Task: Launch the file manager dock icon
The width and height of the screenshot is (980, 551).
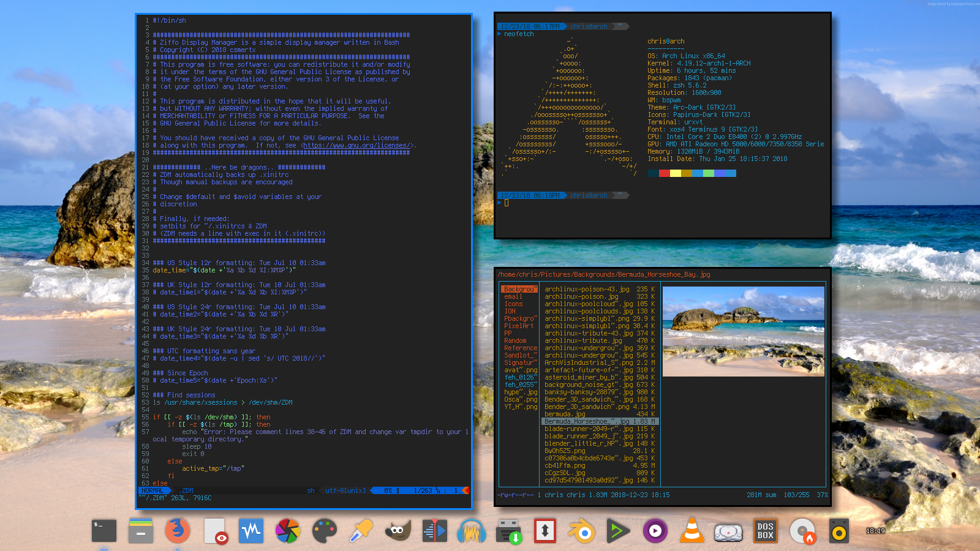Action: point(141,531)
